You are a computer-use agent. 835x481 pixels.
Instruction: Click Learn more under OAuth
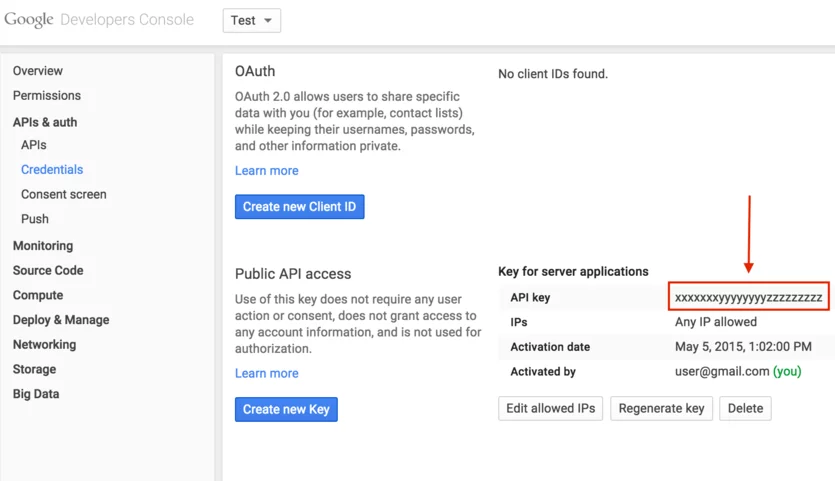tap(266, 171)
